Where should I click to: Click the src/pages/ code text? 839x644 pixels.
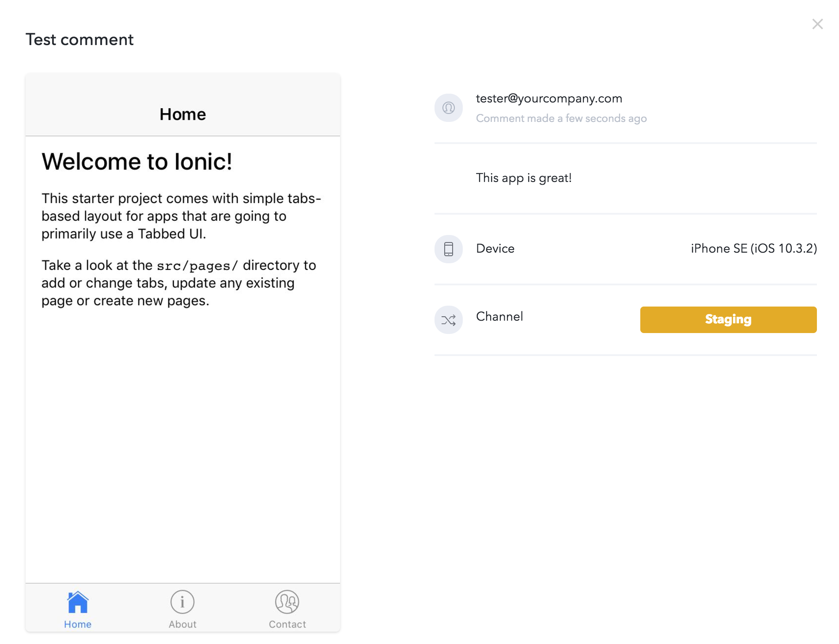point(197,266)
